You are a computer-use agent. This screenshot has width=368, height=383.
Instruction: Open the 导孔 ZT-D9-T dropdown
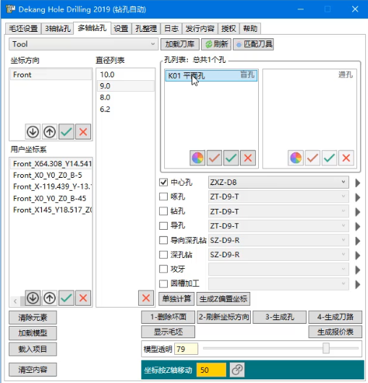click(x=278, y=226)
